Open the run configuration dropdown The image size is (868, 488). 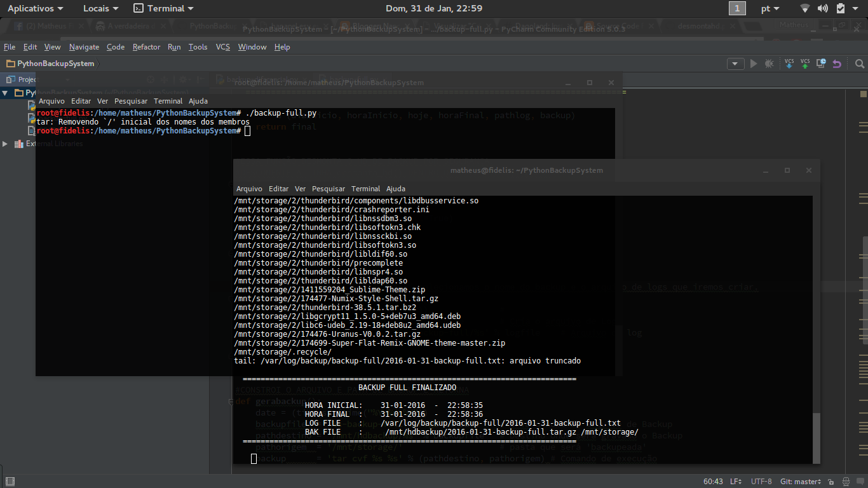(x=735, y=64)
